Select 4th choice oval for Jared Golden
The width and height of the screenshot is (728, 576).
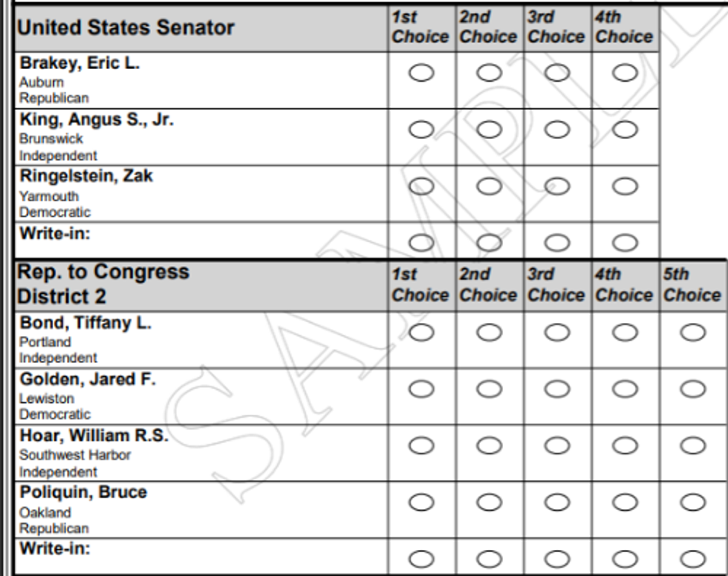(625, 388)
